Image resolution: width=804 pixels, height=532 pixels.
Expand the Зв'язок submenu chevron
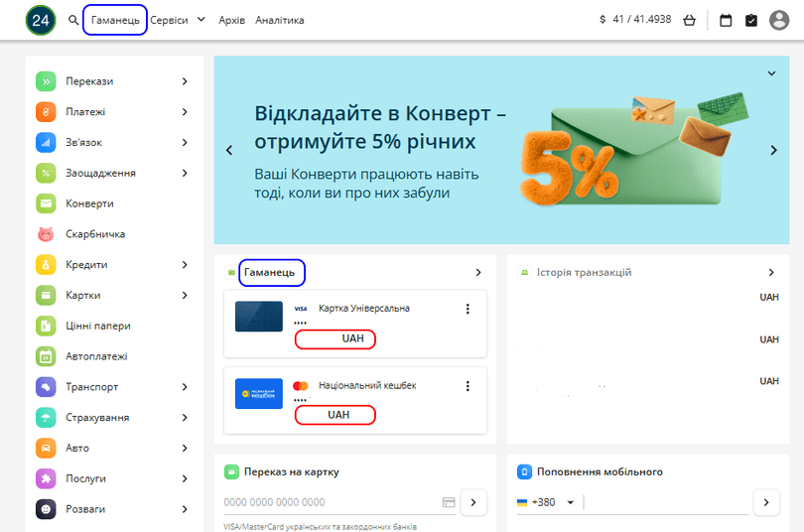tap(185, 143)
